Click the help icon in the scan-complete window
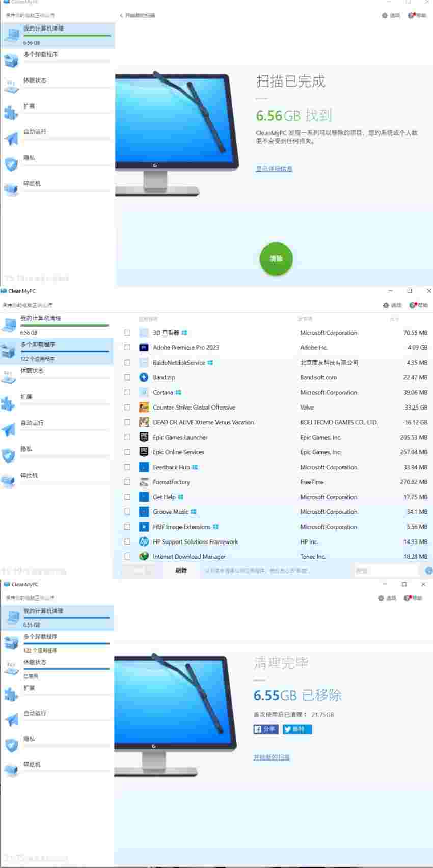Viewport: 433px width, 868px height. (411, 15)
